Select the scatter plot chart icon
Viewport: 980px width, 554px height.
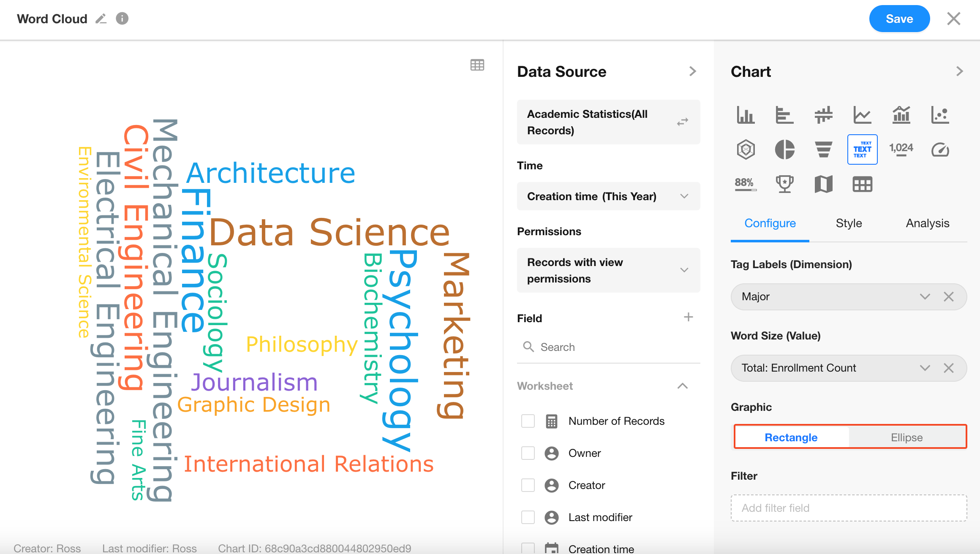(940, 115)
